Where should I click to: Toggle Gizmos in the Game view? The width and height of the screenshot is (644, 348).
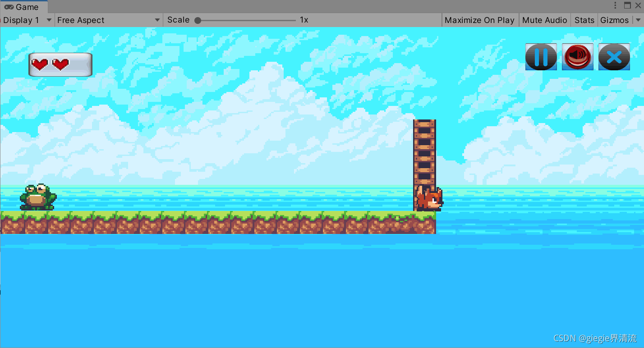614,20
